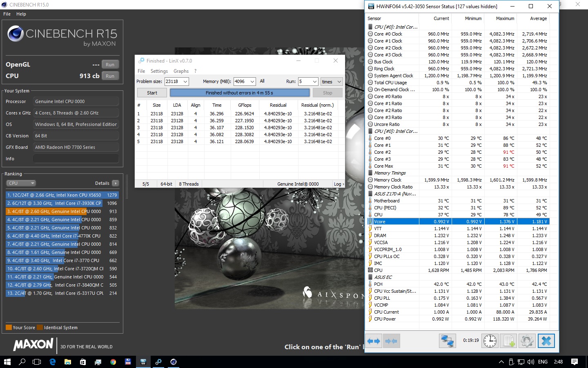The image size is (588, 368).
Task: Click HWiNFO 'Maximum' column header
Action: [x=505, y=18]
